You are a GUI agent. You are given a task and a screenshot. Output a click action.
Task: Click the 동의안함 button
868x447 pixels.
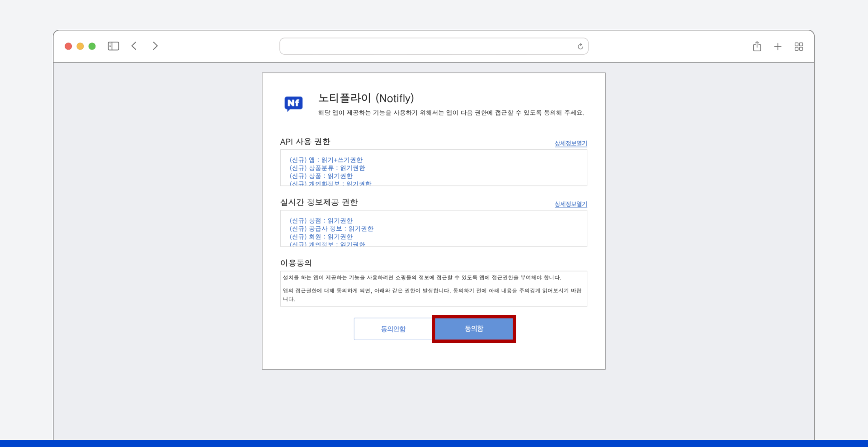[x=393, y=329]
